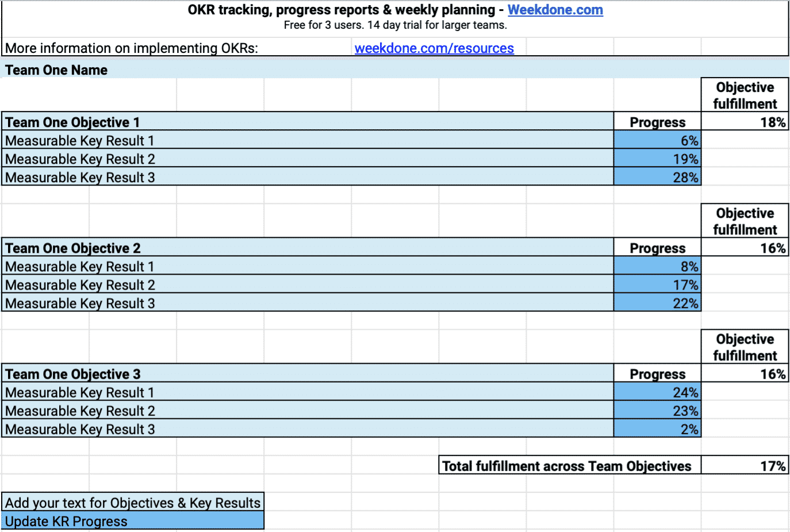Select the 18% objective fulfillment cell
Screen dimensions: 790x532
point(745,122)
